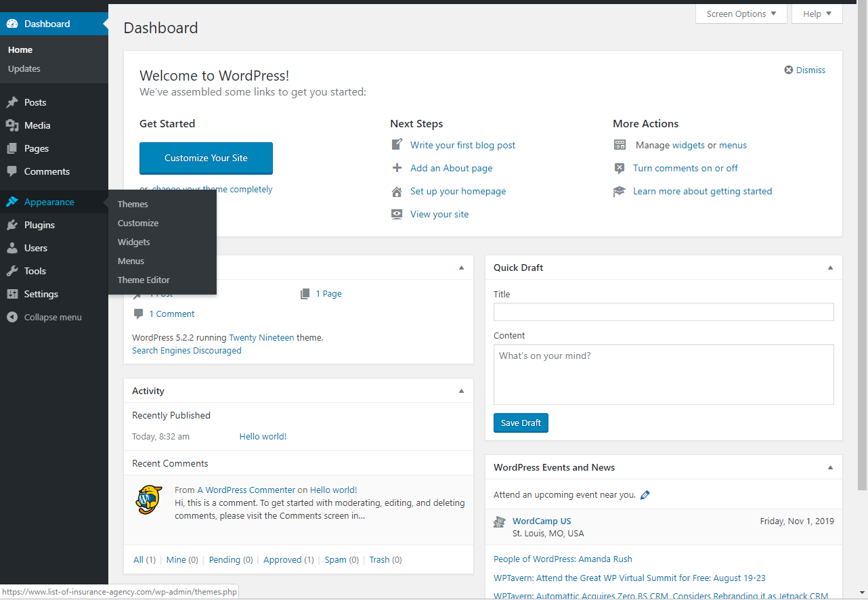
Task: Click the What's on your mind content box
Action: pyautogui.click(x=664, y=374)
